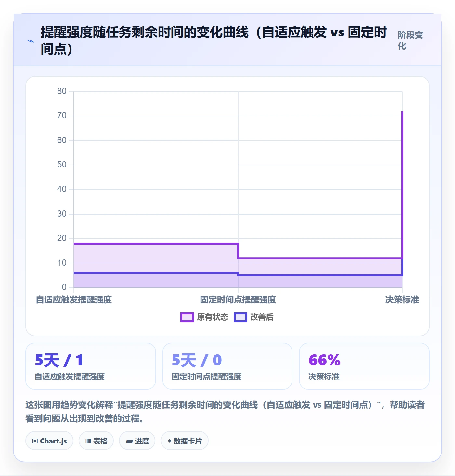Click the y-axis value 0

pos(64,287)
